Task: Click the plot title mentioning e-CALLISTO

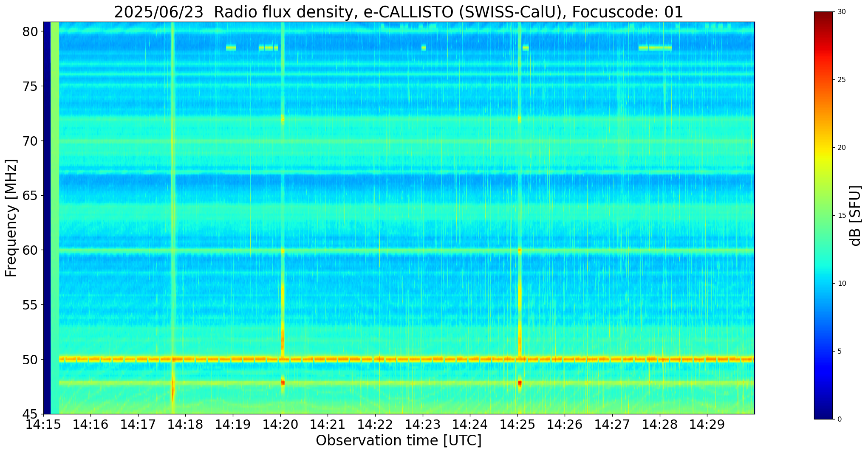Action: point(399,12)
